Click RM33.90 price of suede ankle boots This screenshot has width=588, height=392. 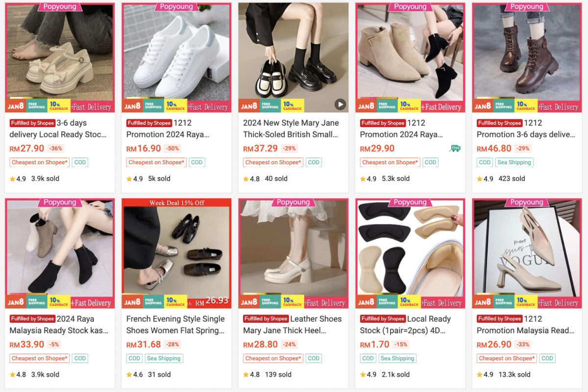tap(27, 345)
